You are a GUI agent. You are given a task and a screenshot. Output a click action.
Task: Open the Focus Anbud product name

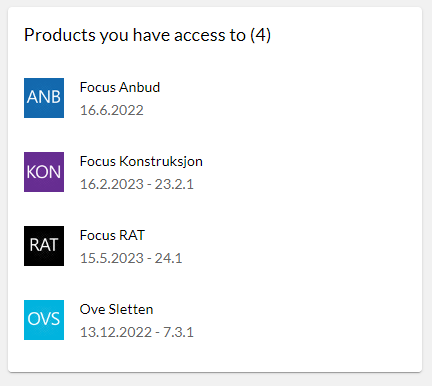(120, 87)
